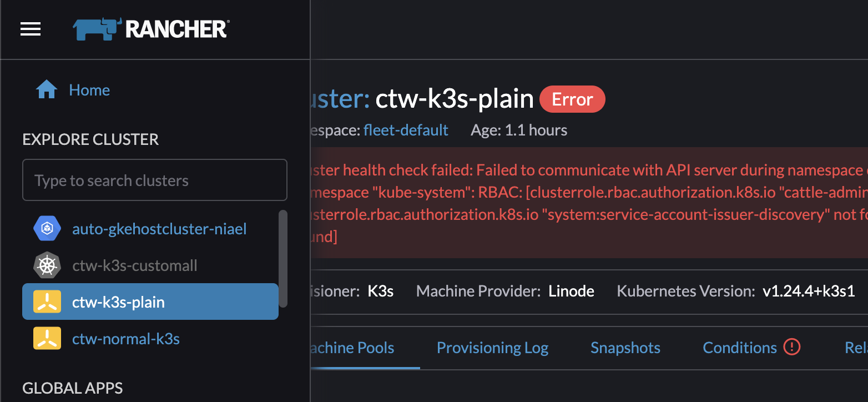Screen dimensions: 868x402
Task: Click the K3s icon beside ctw-normal-k3s
Action: [x=47, y=339]
